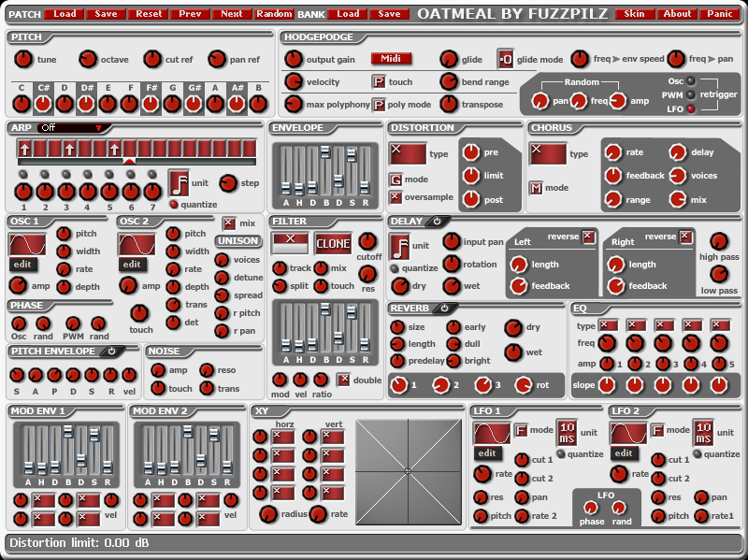Open Mod Env 1 first destination selector
This screenshot has width=748, height=560.
[43, 500]
